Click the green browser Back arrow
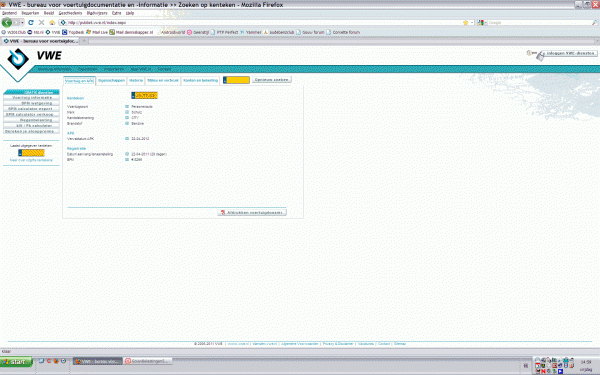 pyautogui.click(x=7, y=23)
